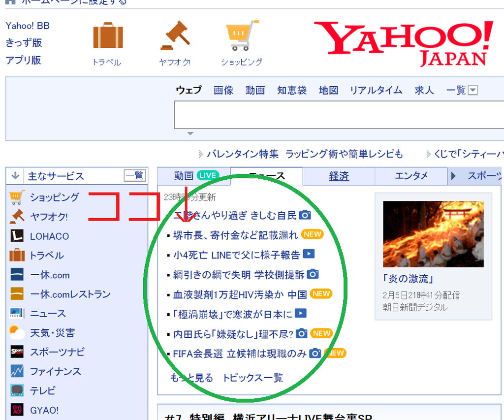Screen dimensions: 504x420
Task: Select the リアルタイム search category
Action: click(x=376, y=90)
